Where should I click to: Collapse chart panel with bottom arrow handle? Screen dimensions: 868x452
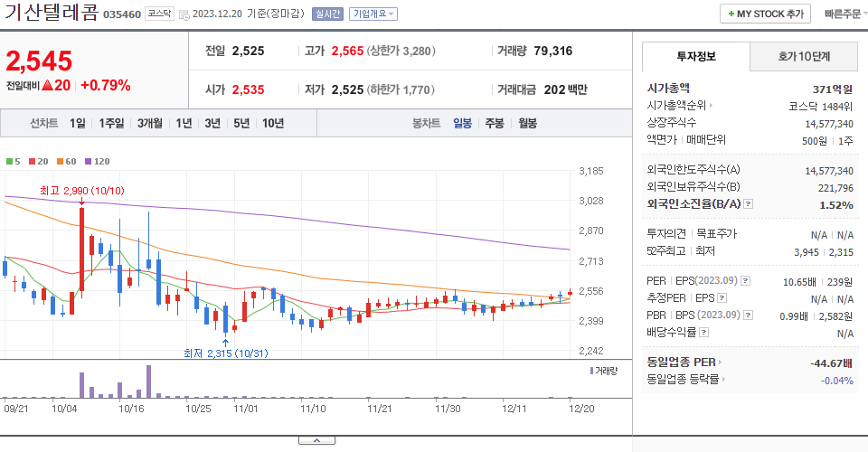click(316, 440)
